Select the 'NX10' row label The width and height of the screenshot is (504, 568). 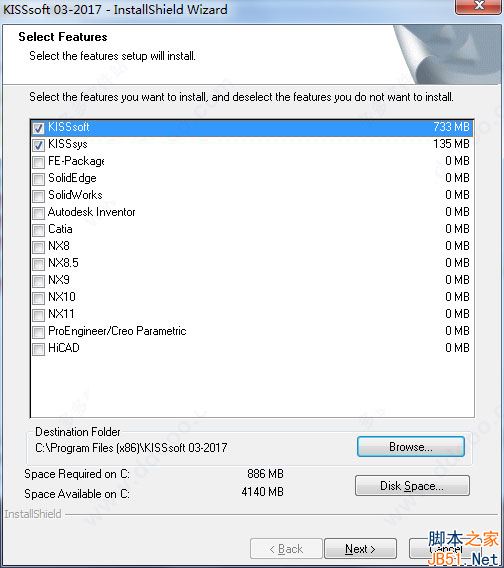coord(62,297)
